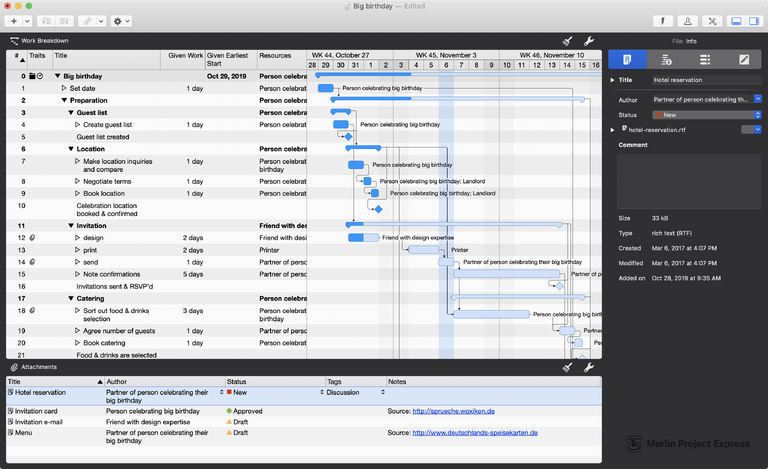
Task: Open the Author dropdown in inspector
Action: pos(757,99)
